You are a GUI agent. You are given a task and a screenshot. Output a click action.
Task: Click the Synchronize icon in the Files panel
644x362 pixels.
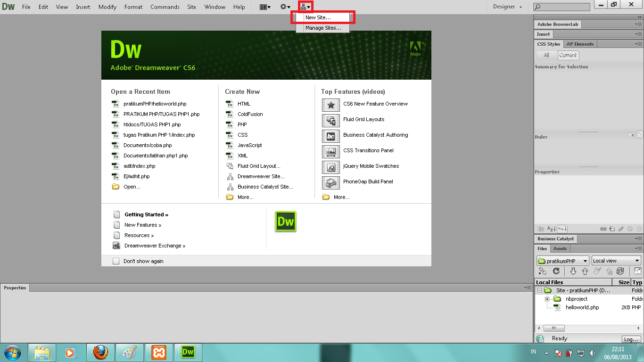pyautogui.click(x=620, y=271)
